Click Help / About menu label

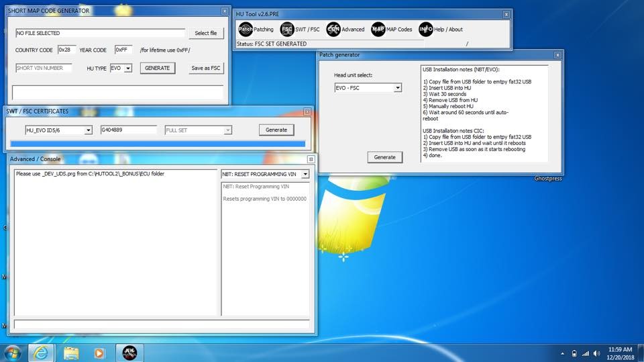click(448, 30)
